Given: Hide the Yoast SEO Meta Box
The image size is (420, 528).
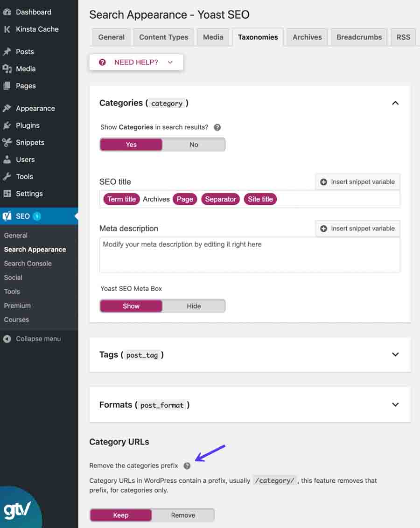Looking at the screenshot, I should click(194, 306).
